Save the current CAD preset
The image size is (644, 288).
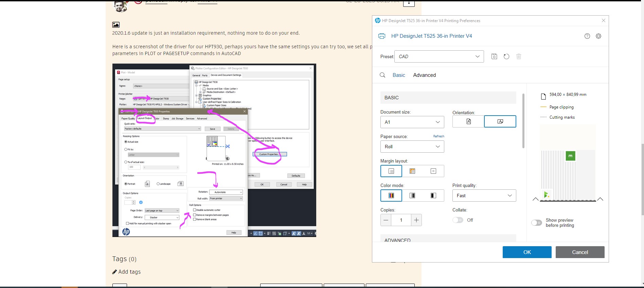(x=494, y=56)
